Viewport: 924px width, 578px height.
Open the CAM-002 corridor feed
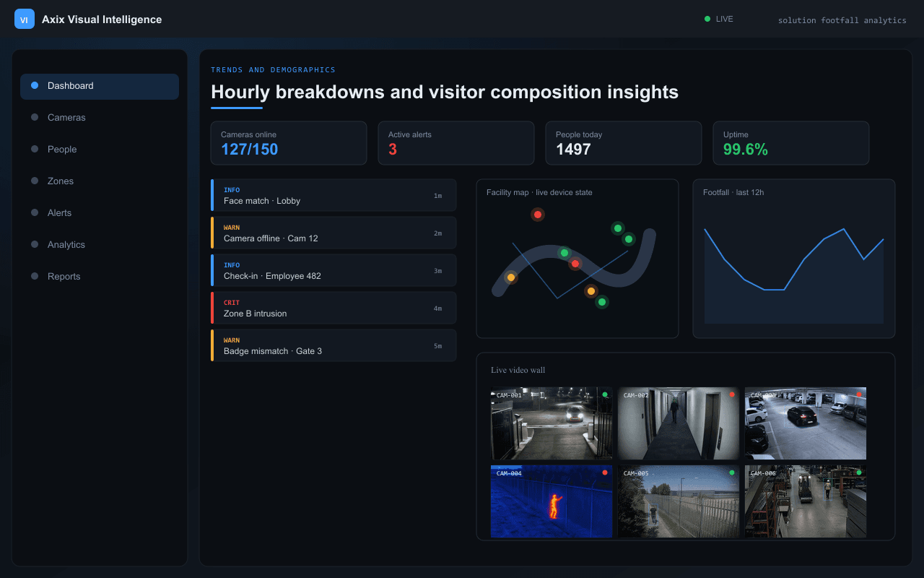point(679,423)
